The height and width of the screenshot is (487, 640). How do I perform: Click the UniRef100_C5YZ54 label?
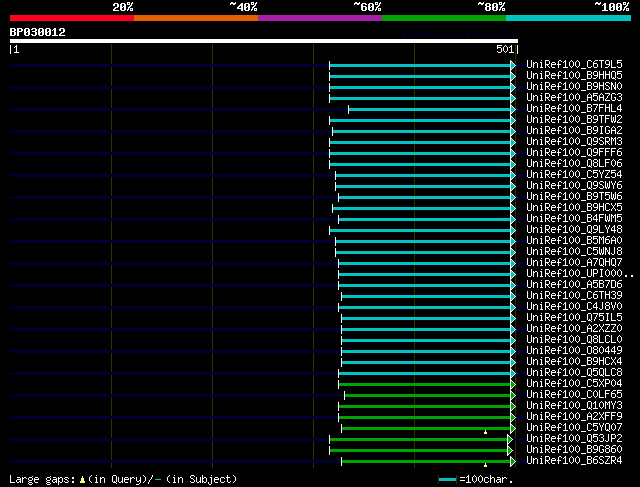(574, 175)
